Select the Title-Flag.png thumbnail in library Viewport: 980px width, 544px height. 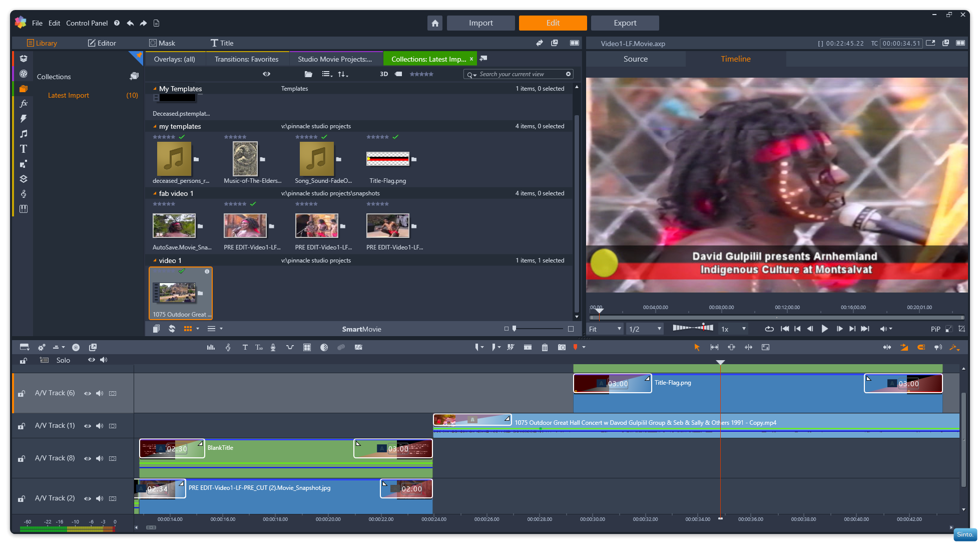(388, 159)
